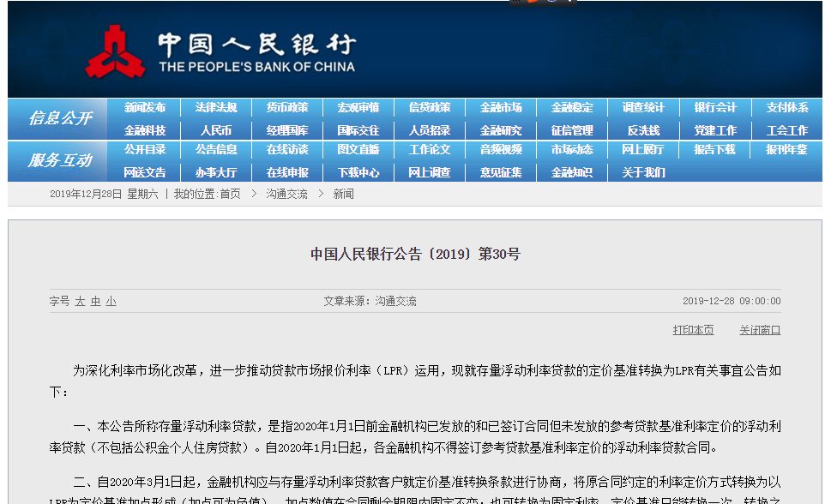This screenshot has height=504, width=831.
Task: Click the publish time 2019-12-28 09:00:00
Action: pos(732,301)
